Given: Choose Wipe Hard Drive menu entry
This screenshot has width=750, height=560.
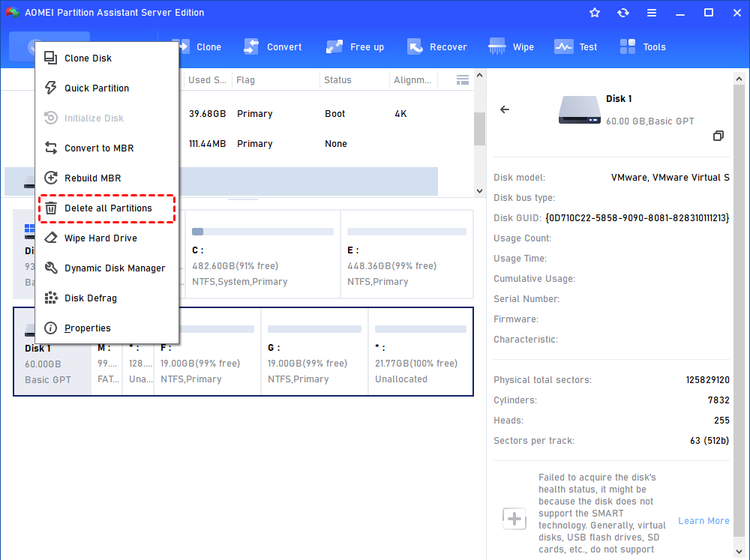Looking at the screenshot, I should pos(106,238).
